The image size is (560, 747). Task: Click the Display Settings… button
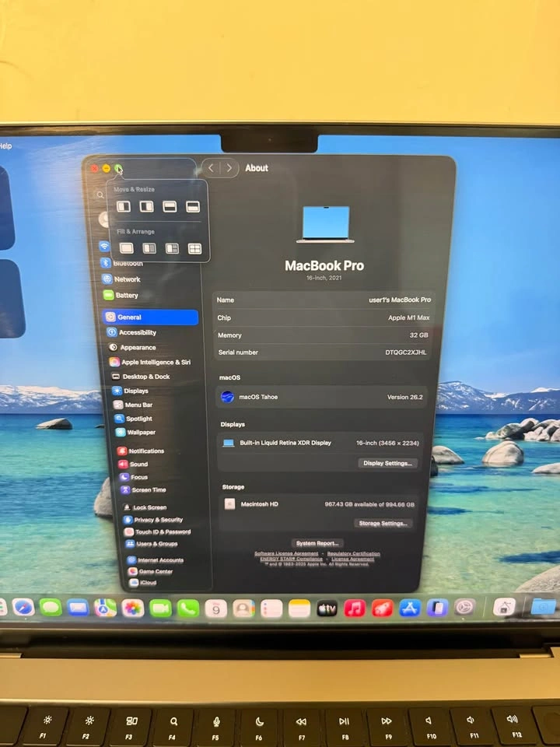tap(387, 463)
